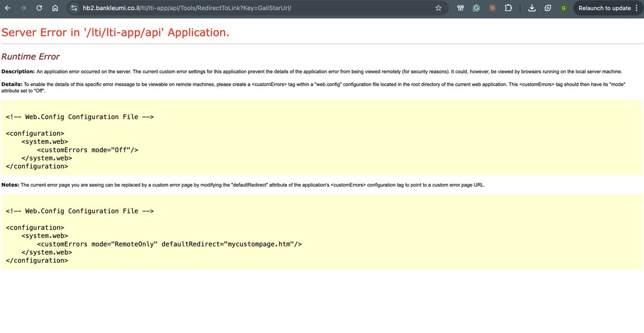644x333 pixels.
Task: Bookmark this page with the star icon
Action: (x=438, y=8)
